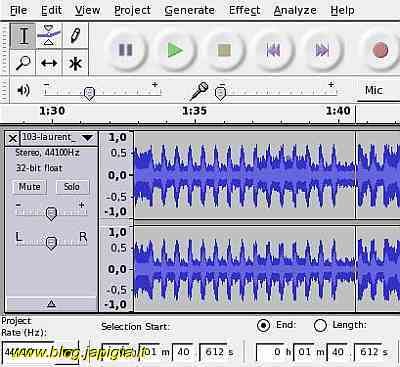Click the speaker output volume icon
400x367 pixels.
click(23, 90)
